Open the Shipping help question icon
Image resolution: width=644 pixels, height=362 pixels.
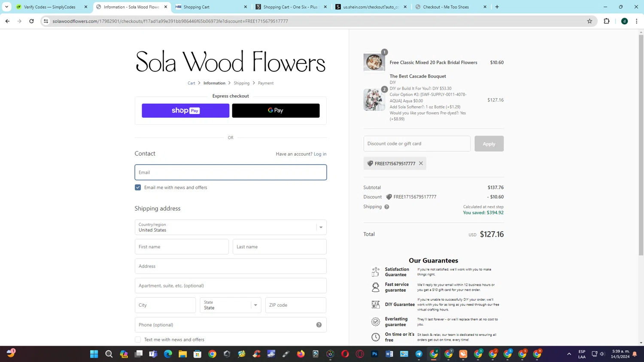tap(387, 207)
